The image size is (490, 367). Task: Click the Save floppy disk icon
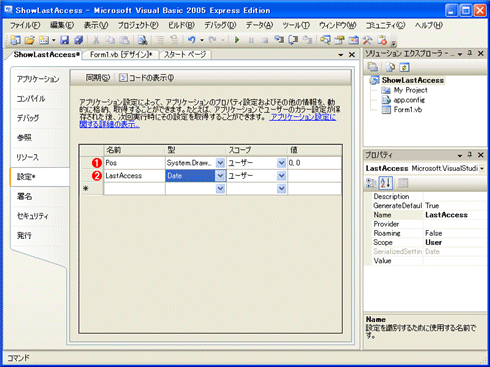[x=64, y=40]
